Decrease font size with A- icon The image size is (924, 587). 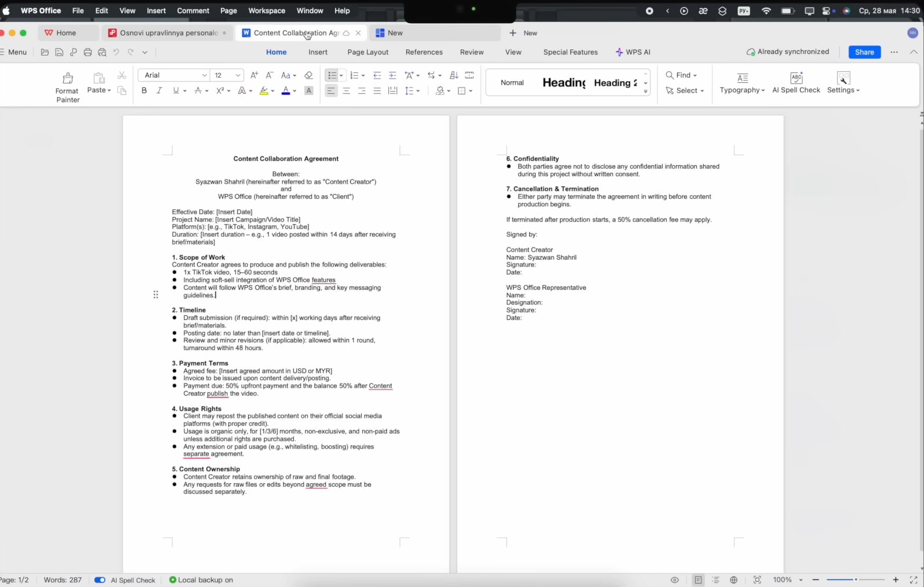pos(270,75)
